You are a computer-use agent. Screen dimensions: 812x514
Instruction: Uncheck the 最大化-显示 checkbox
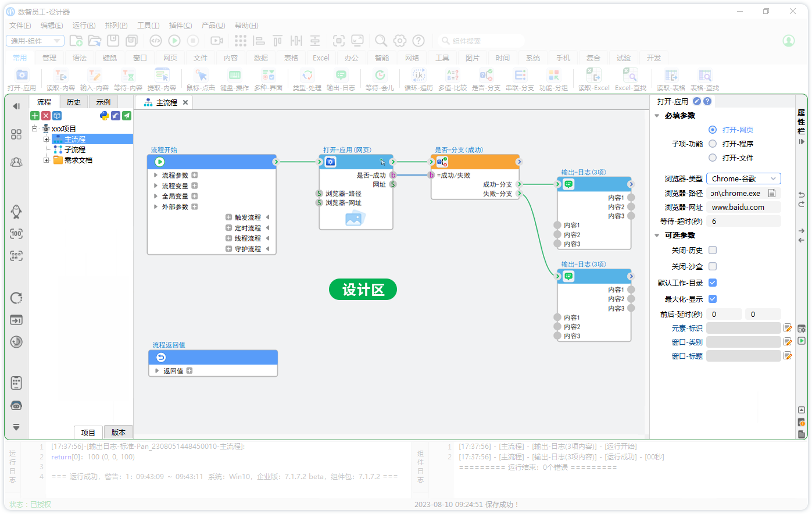[x=713, y=299]
